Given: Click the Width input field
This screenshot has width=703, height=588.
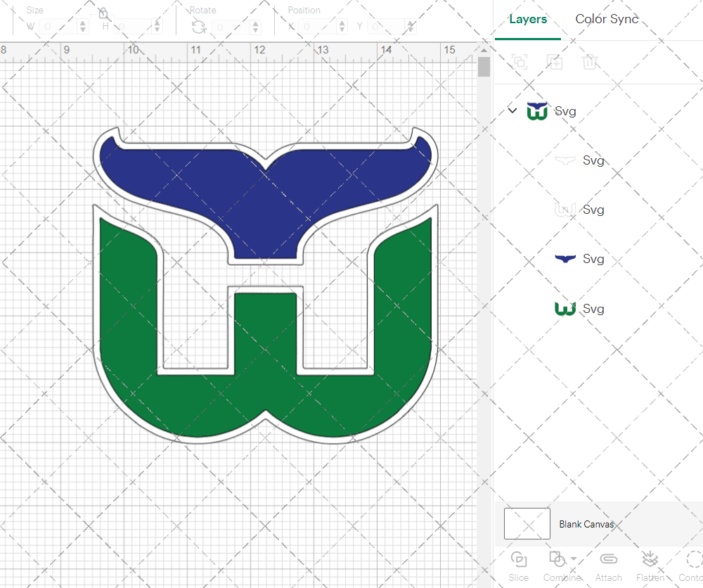Looking at the screenshot, I should 59,27.
